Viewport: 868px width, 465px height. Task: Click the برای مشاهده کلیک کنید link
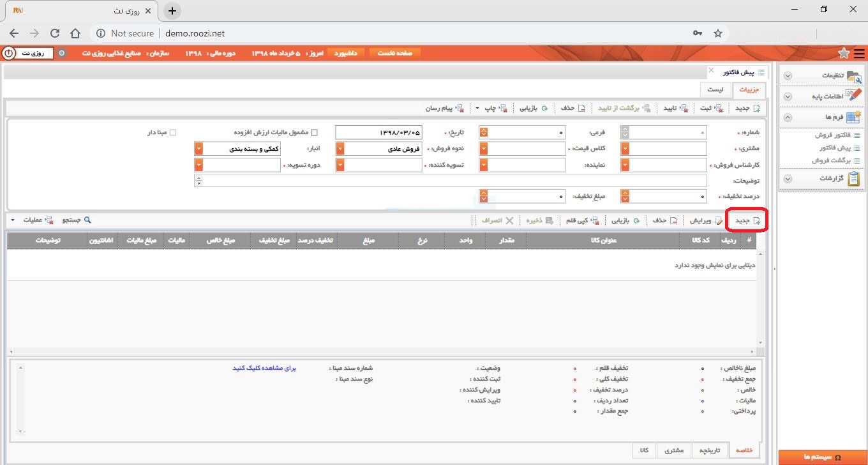265,369
